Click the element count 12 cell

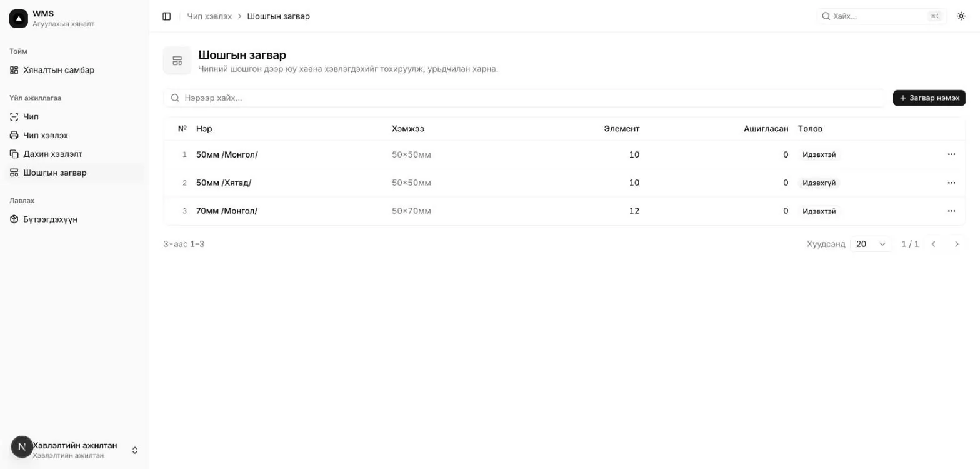click(x=634, y=211)
